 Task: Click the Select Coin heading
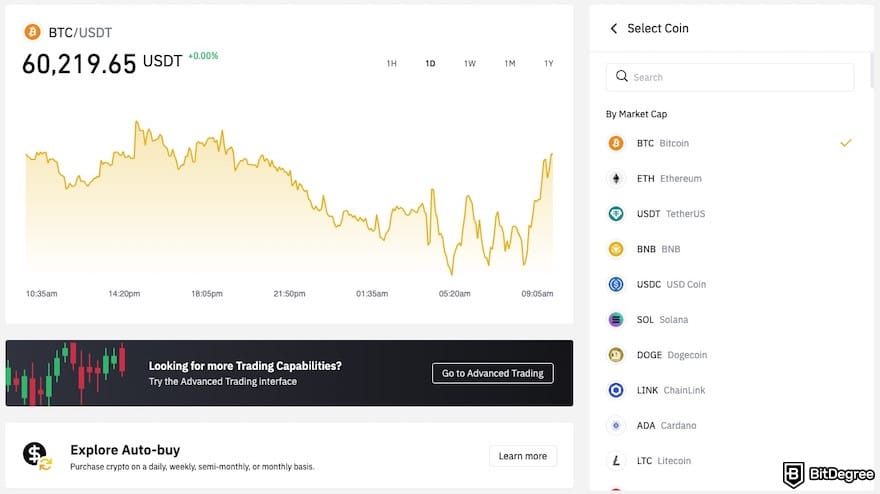tap(658, 29)
